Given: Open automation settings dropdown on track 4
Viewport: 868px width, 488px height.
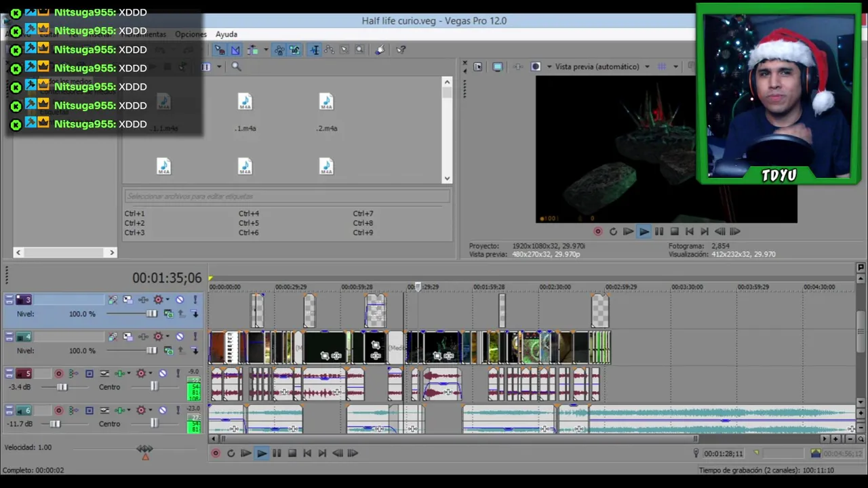Looking at the screenshot, I should pyautogui.click(x=166, y=337).
